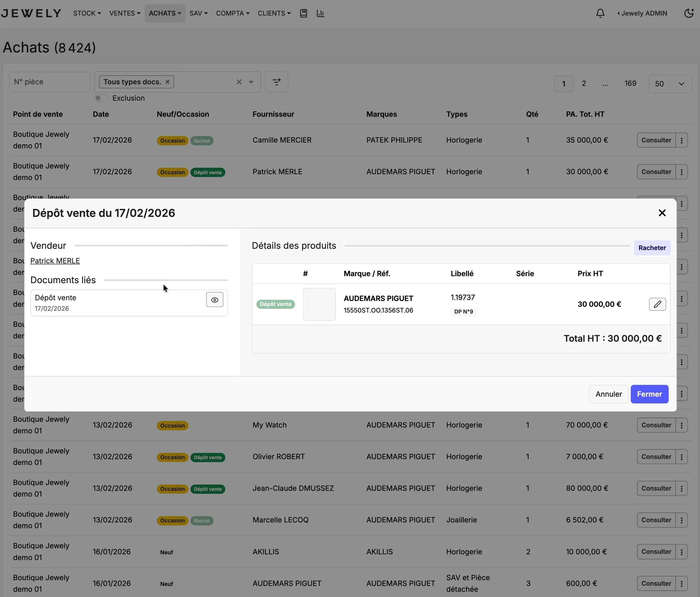The height and width of the screenshot is (597, 700).
Task: Click the N° pièce search field
Action: [x=49, y=82]
